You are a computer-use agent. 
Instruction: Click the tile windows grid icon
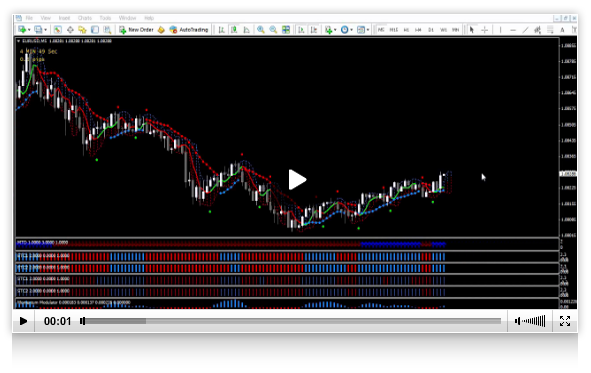(x=286, y=29)
